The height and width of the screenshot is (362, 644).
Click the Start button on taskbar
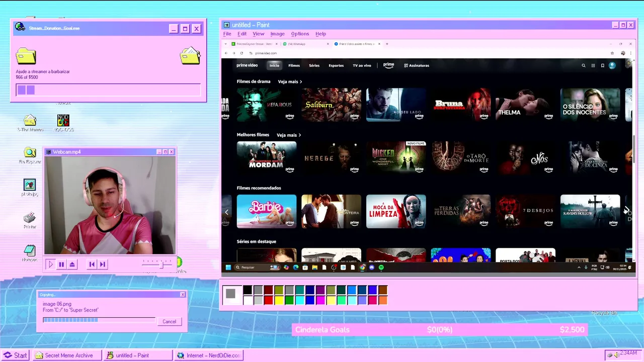16,355
